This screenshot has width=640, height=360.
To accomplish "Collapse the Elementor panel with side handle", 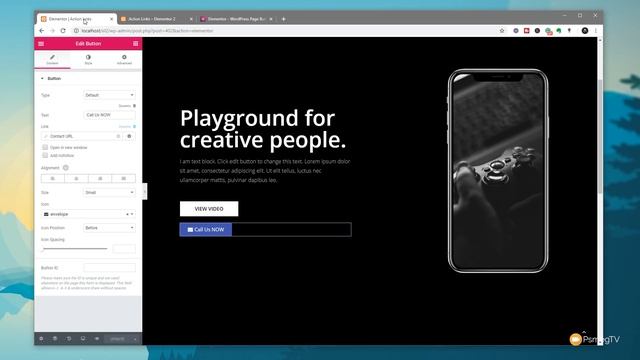I will coord(144,191).
